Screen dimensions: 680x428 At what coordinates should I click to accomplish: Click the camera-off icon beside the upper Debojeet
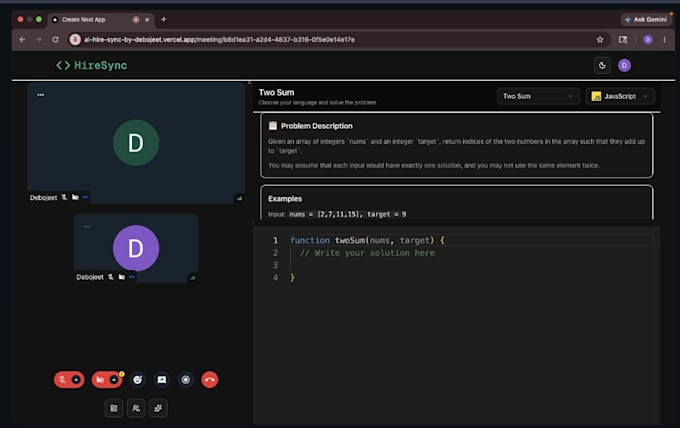[75, 197]
